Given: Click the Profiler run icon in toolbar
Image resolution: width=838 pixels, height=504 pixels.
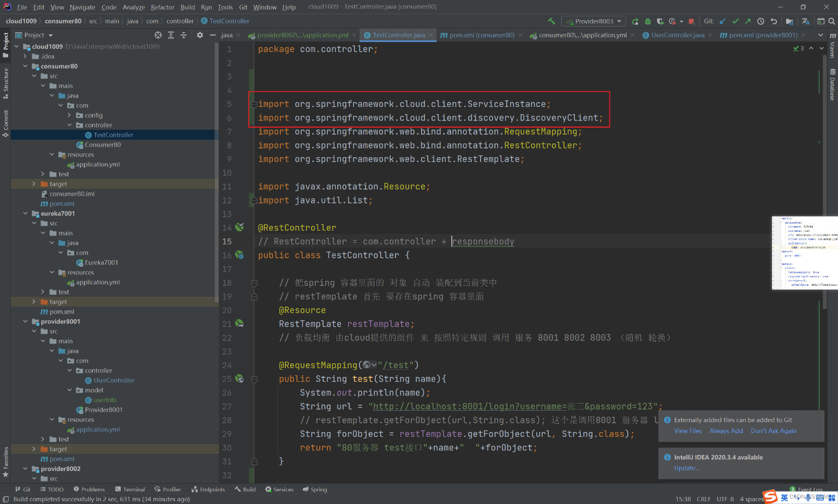Looking at the screenshot, I should click(672, 21).
